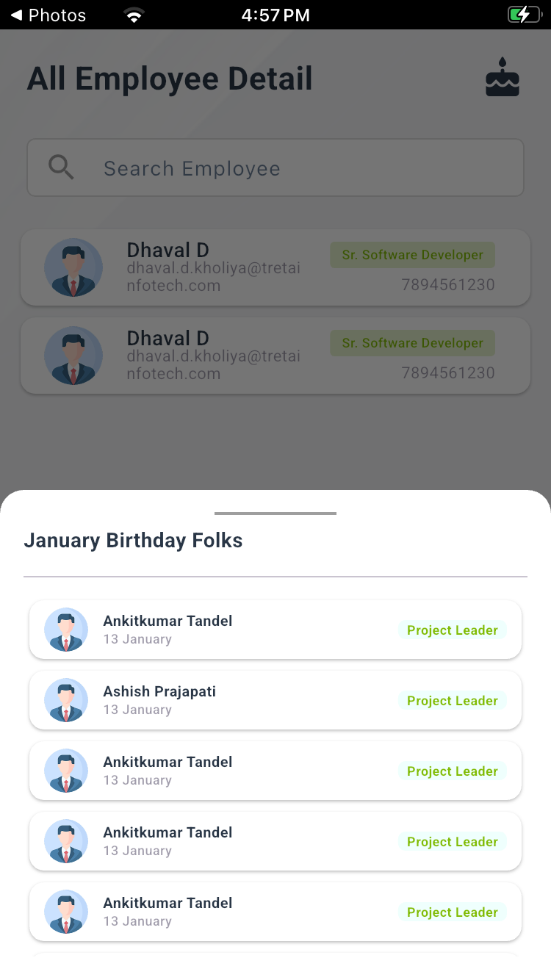Tap the January Birthday Folks heading
551x980 pixels.
point(133,541)
